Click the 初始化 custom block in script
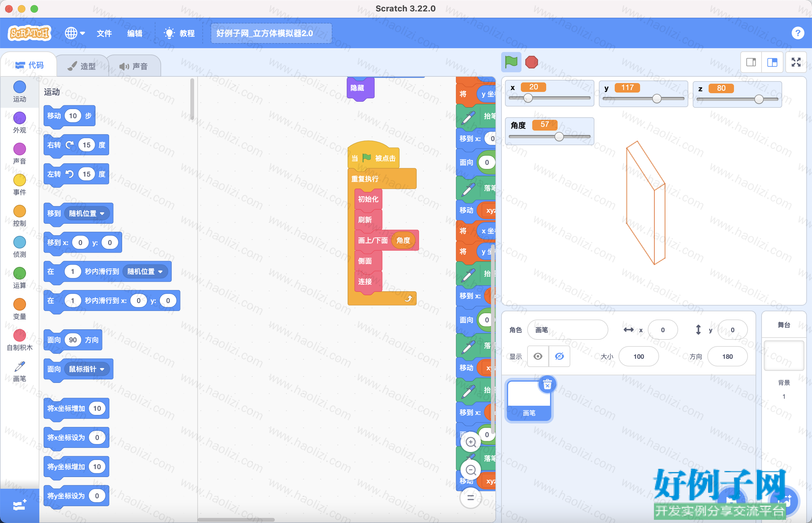 click(368, 199)
